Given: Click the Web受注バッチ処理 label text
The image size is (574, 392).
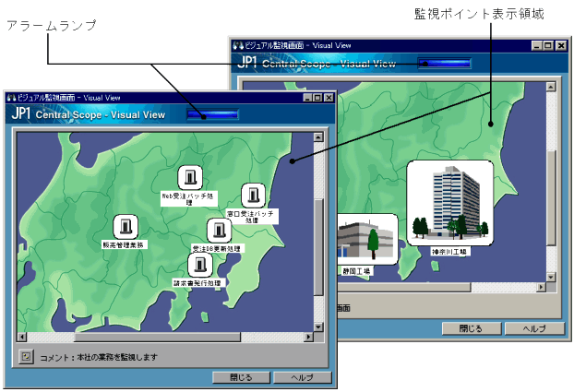Looking at the screenshot, I should 188,198.
